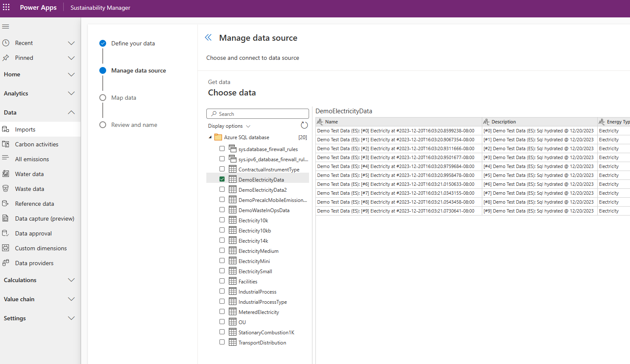Select the StationaryCombustion1K table row
630x364 pixels.
tap(258, 332)
